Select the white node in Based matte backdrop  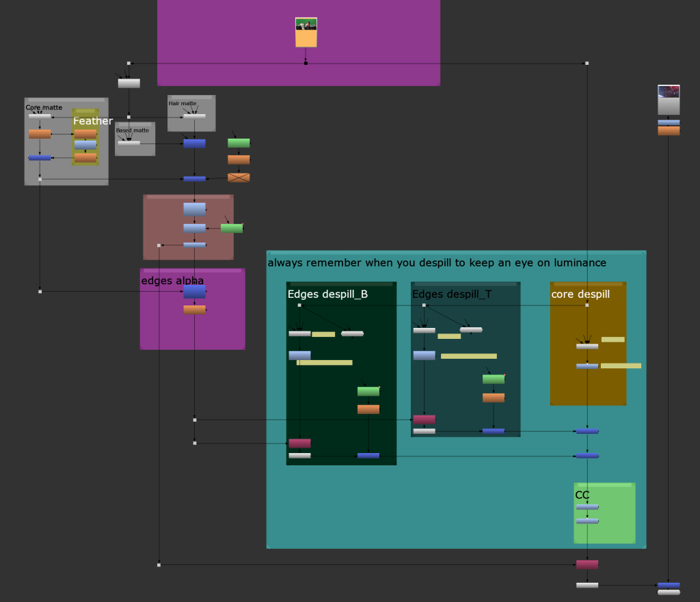coord(129,143)
